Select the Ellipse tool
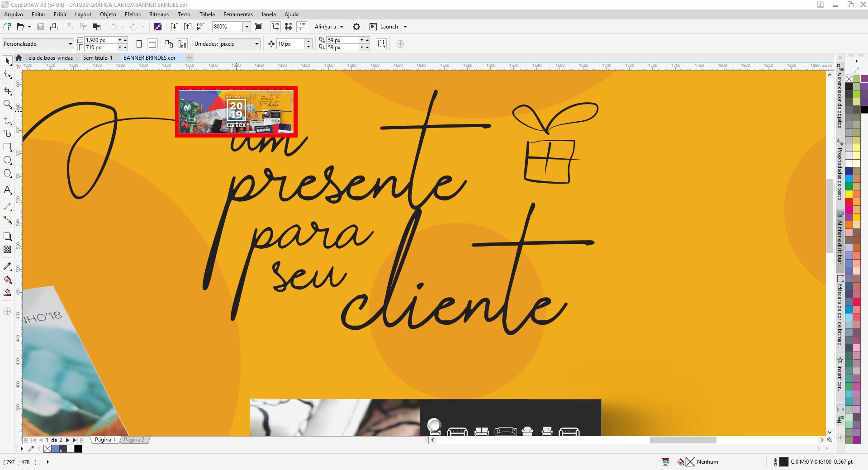 pos(7,160)
